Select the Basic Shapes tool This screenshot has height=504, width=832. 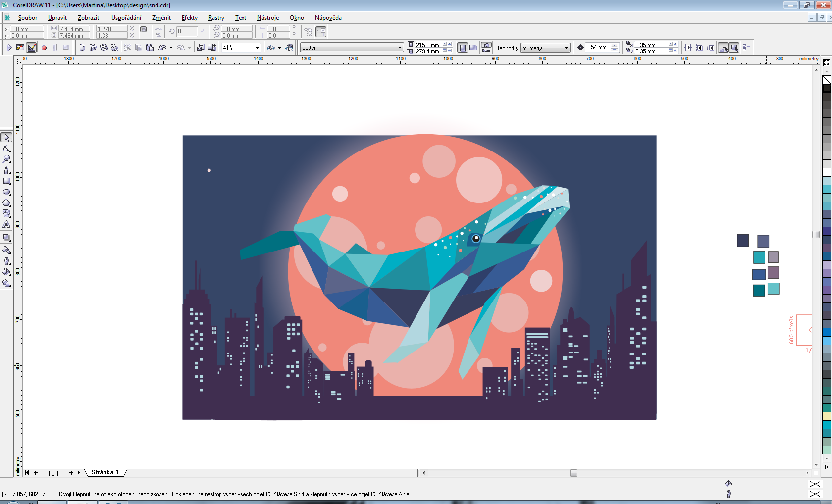tap(6, 214)
